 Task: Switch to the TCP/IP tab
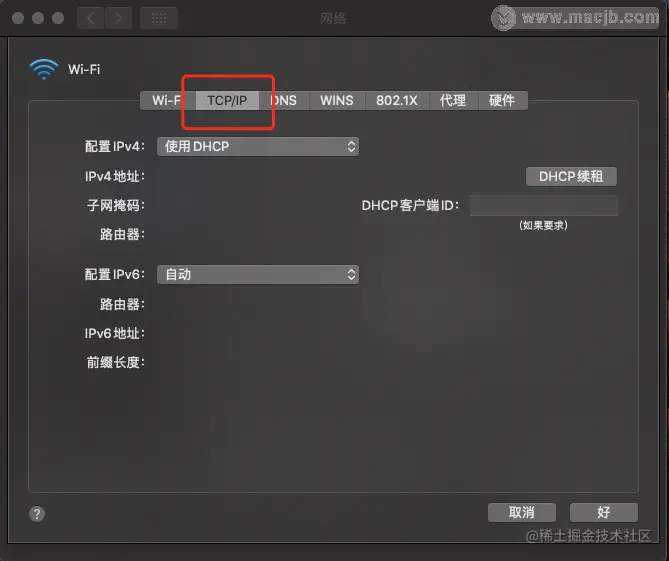(x=227, y=101)
